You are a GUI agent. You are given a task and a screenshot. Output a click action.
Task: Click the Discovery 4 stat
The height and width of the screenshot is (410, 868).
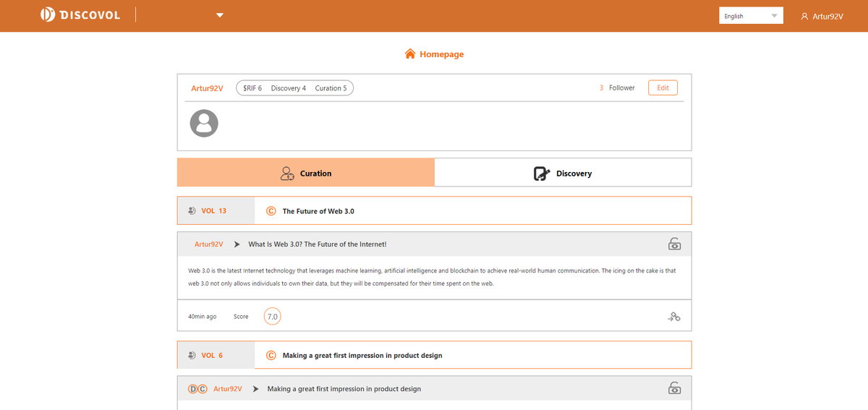(x=289, y=88)
